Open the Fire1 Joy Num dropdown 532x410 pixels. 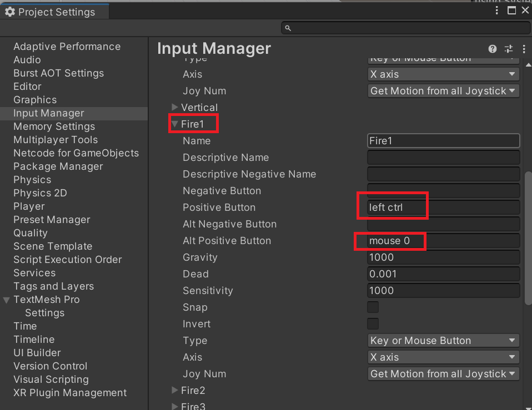point(443,374)
